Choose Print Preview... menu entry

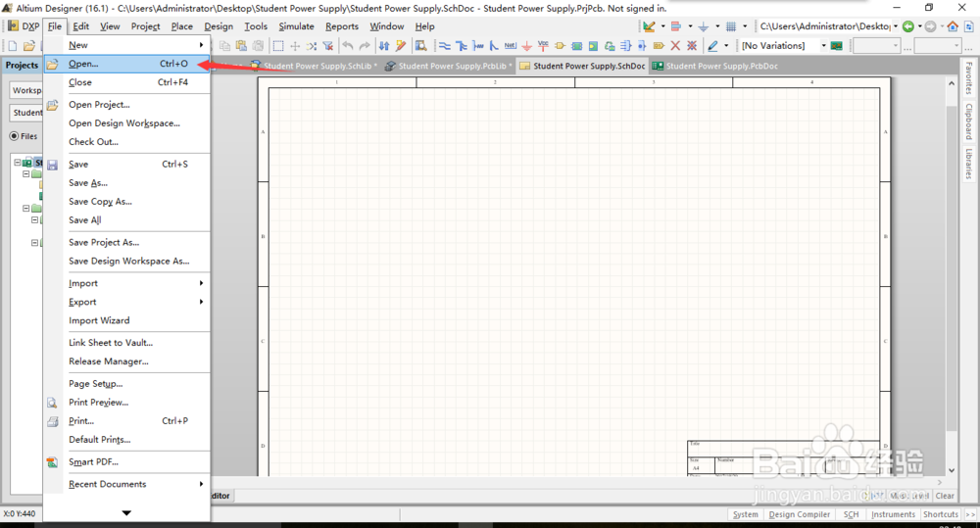pos(126,403)
